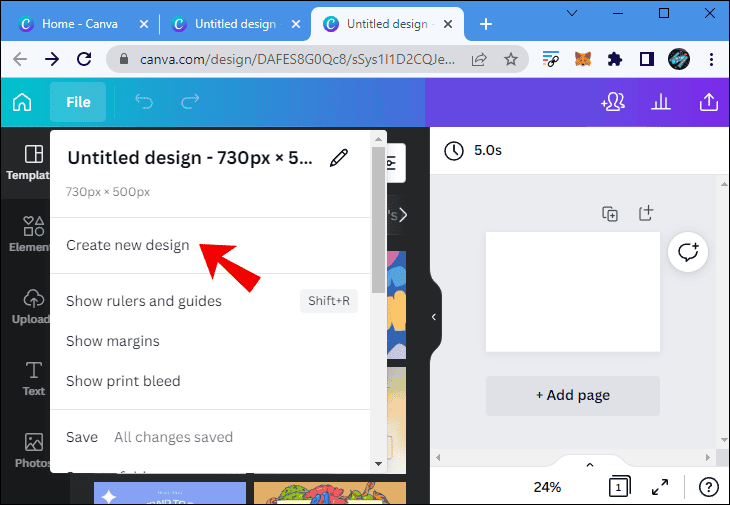
Task: Expand the page thumbnails chevron at bottom
Action: pyautogui.click(x=589, y=464)
